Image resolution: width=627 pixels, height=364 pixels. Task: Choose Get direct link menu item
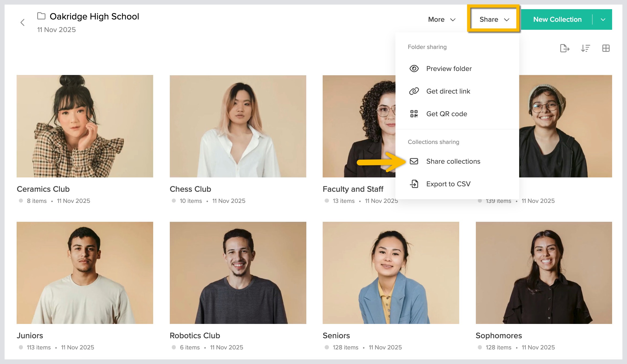[x=457, y=91]
